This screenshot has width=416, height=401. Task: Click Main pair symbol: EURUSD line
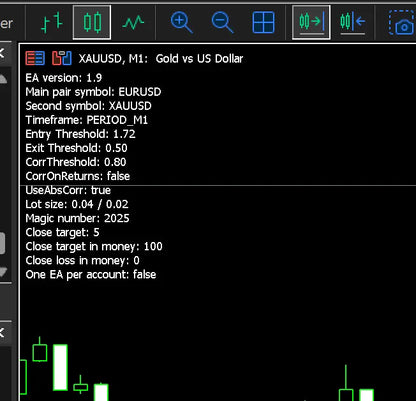point(93,92)
